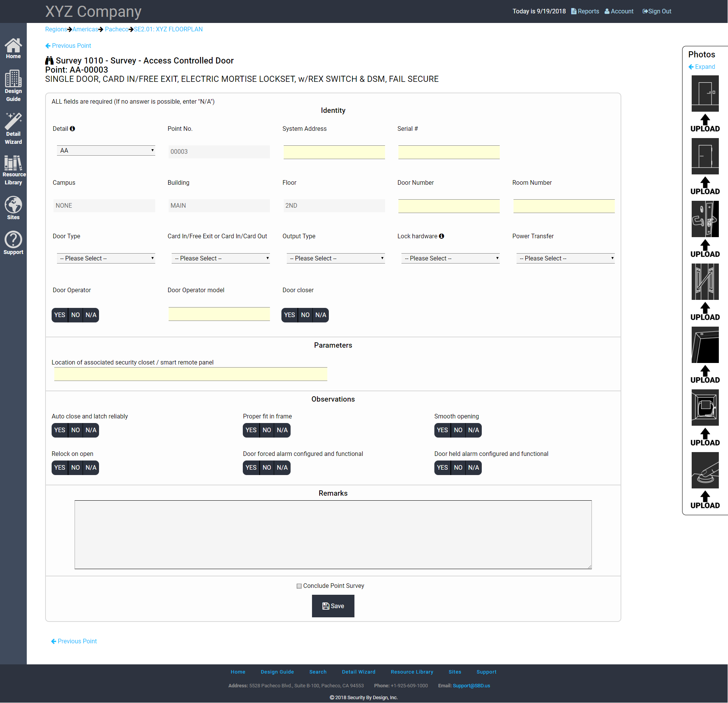
Task: Click upload arrow under hinge photo
Action: tap(705, 312)
